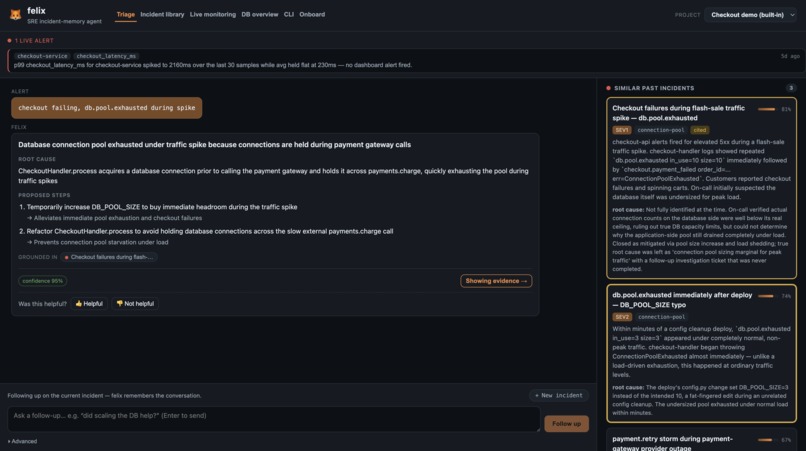Click the thumbs down icon
This screenshot has width=806, height=451.
click(x=119, y=304)
